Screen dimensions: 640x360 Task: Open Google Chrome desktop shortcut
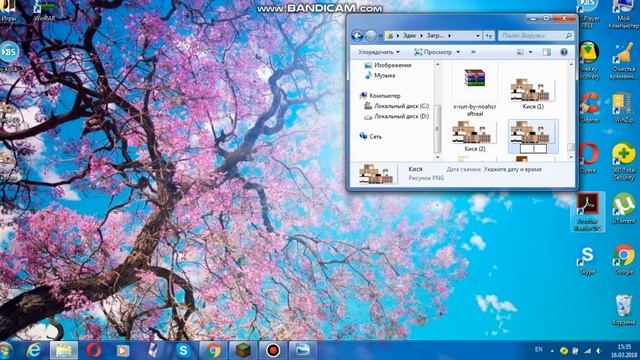[623, 260]
